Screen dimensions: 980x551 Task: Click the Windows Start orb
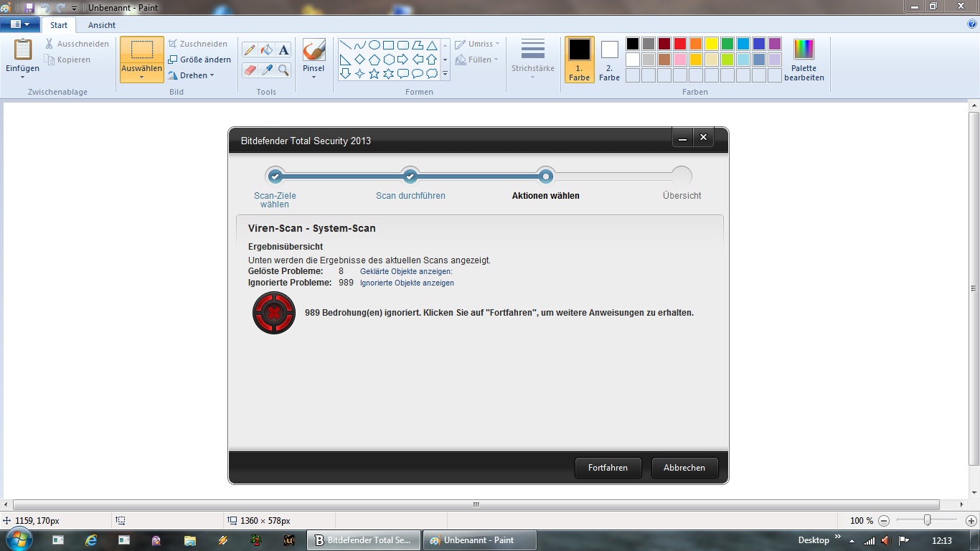click(19, 540)
